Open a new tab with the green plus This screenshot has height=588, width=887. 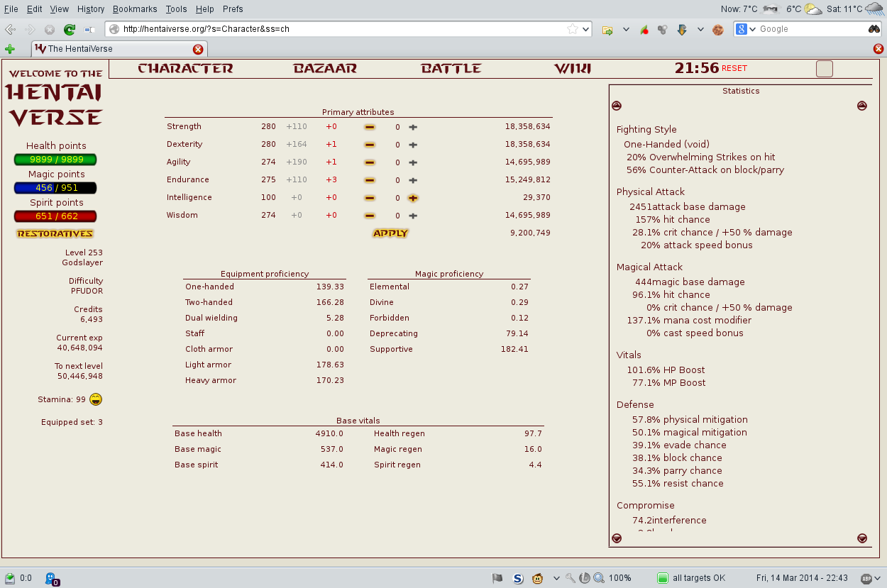[x=10, y=49]
